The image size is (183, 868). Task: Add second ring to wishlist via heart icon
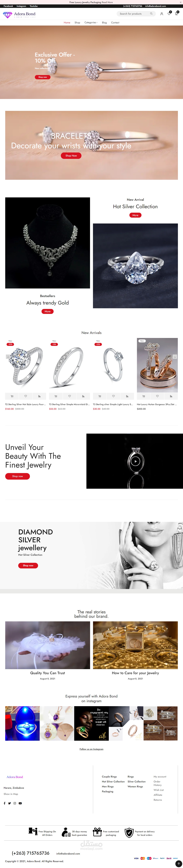pos(70,396)
